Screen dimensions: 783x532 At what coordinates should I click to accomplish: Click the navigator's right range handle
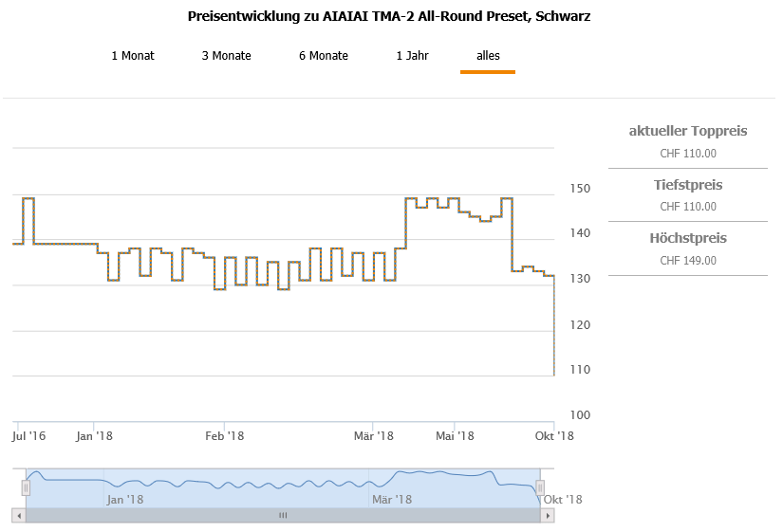click(x=539, y=487)
